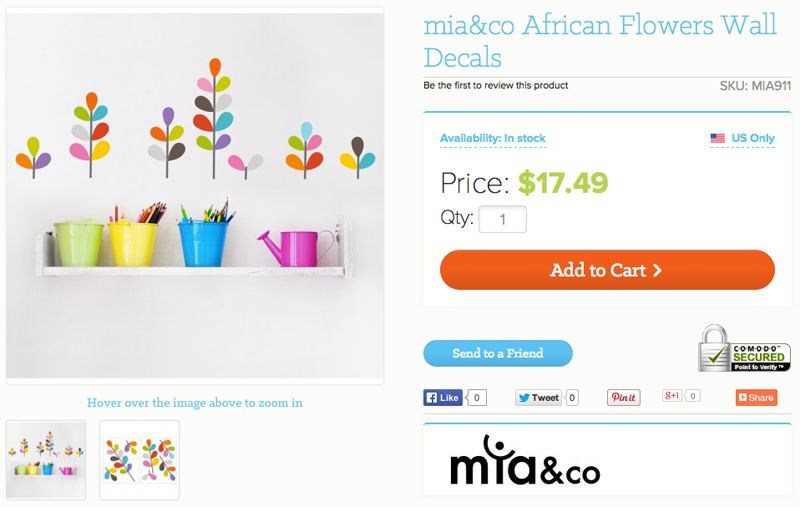Screen dimensions: 800x507
Task: Click the Twitter Tweet button
Action: (x=538, y=398)
